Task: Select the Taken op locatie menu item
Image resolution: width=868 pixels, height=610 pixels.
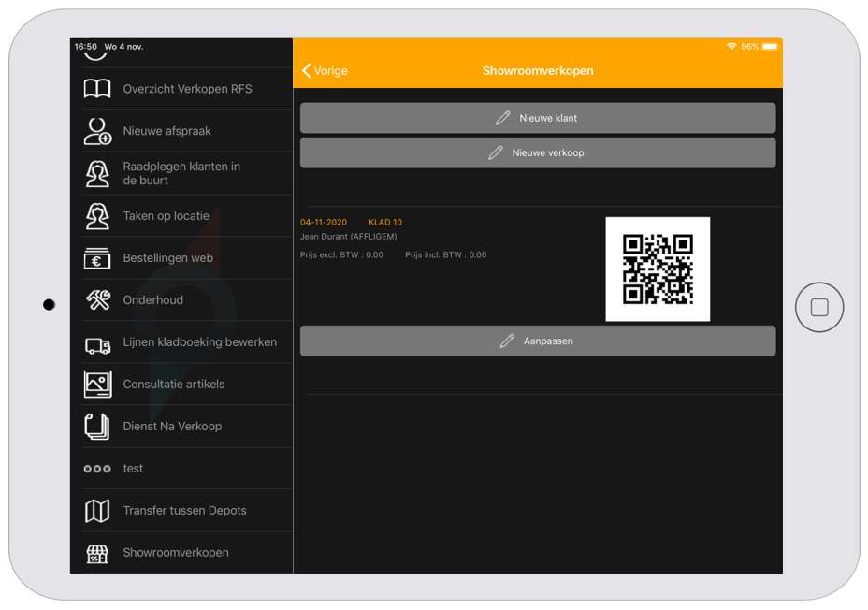Action: [166, 216]
